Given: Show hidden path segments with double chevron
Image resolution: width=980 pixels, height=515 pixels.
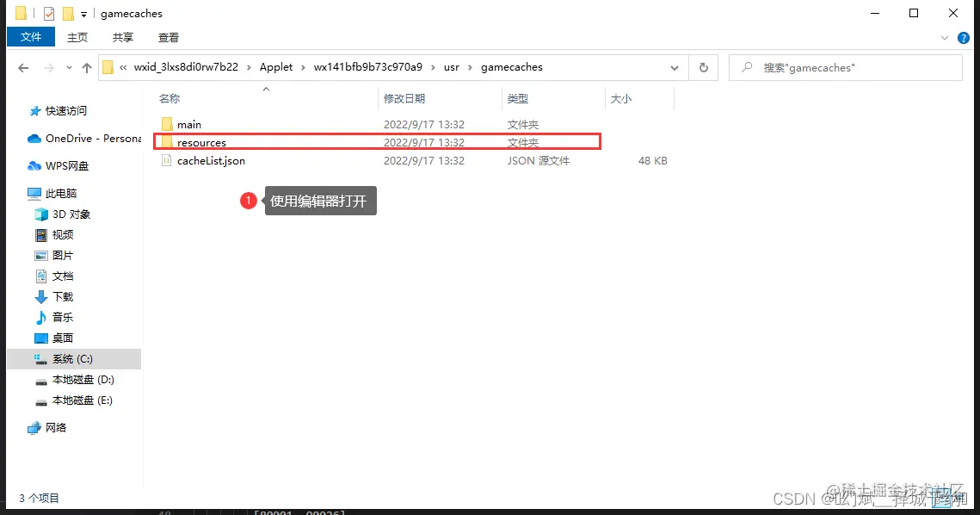Looking at the screenshot, I should tap(123, 67).
